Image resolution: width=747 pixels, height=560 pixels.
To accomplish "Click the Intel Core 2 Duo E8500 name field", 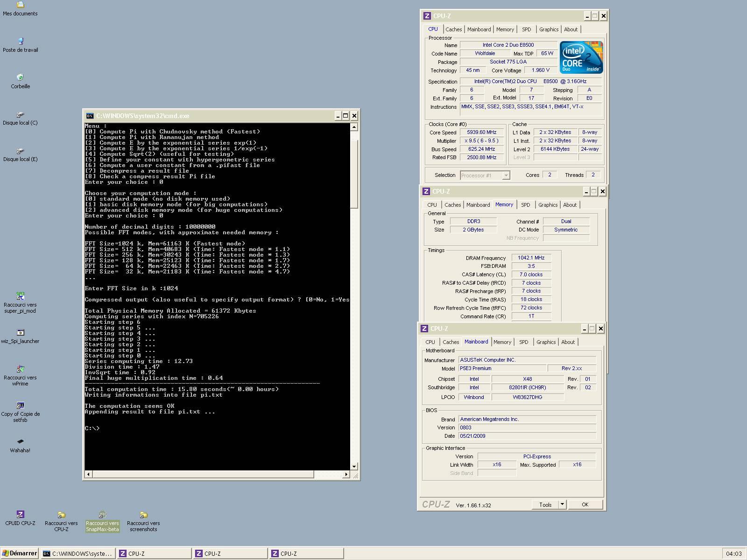I will click(508, 45).
